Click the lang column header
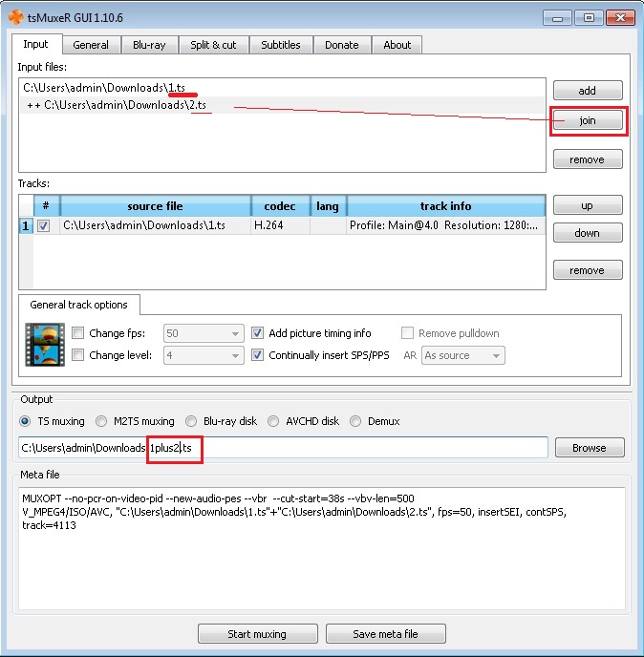This screenshot has width=644, height=657. point(328,205)
